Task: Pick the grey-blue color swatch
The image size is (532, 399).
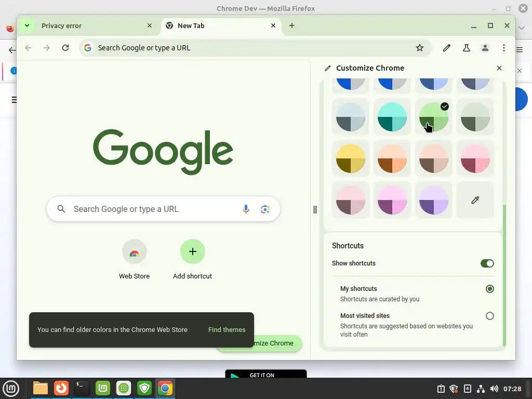Action: pos(351,117)
